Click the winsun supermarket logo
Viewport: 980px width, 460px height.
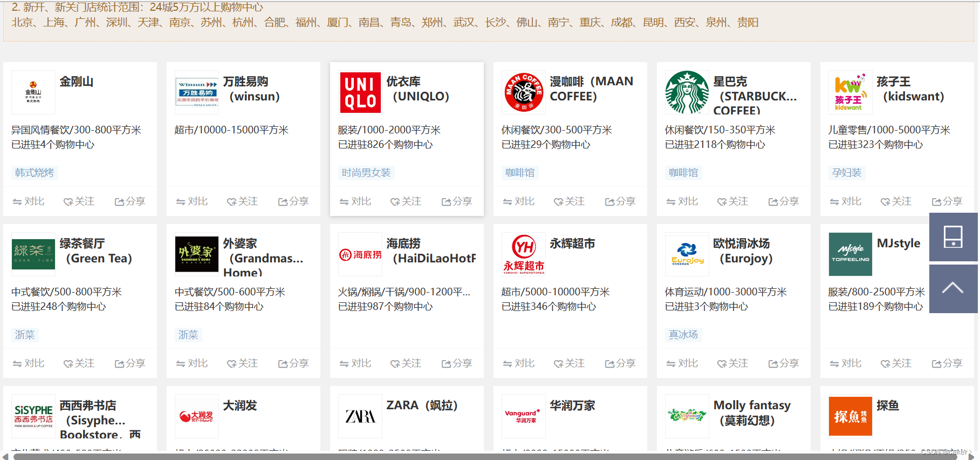click(x=197, y=92)
